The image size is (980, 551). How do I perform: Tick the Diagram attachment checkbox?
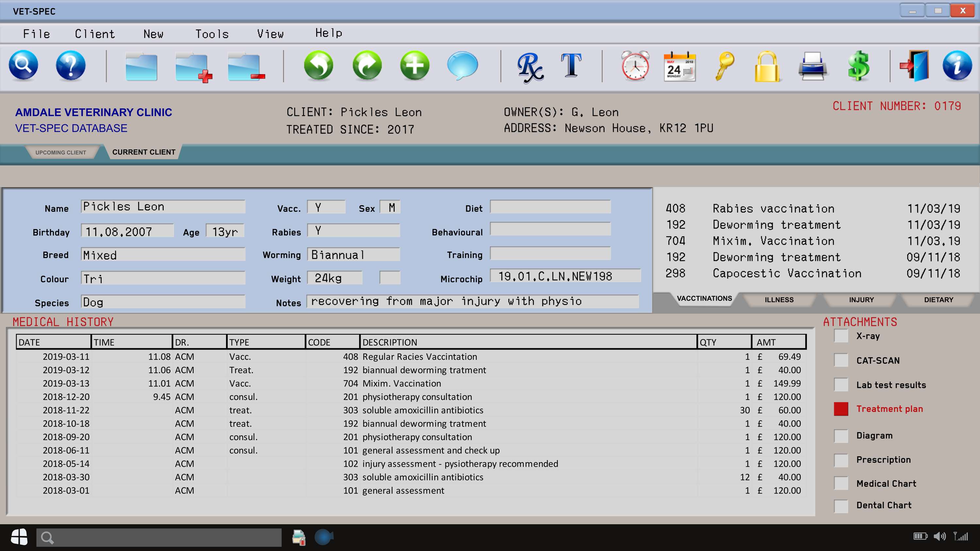841,436
